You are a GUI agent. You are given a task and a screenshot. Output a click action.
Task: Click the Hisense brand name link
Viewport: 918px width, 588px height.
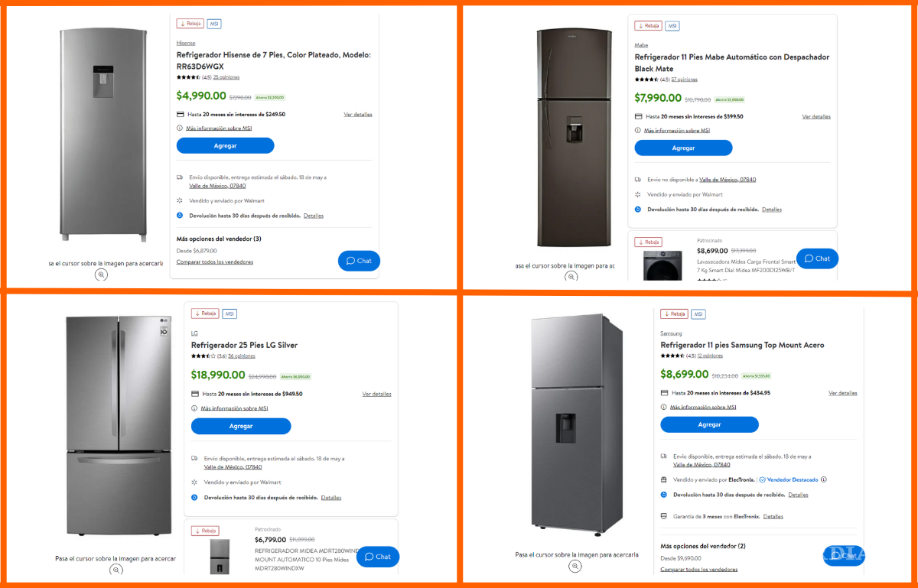pos(185,43)
